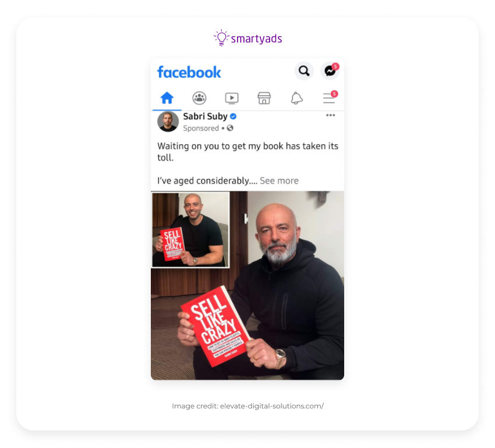Open the Watch video tab

pyautogui.click(x=232, y=98)
